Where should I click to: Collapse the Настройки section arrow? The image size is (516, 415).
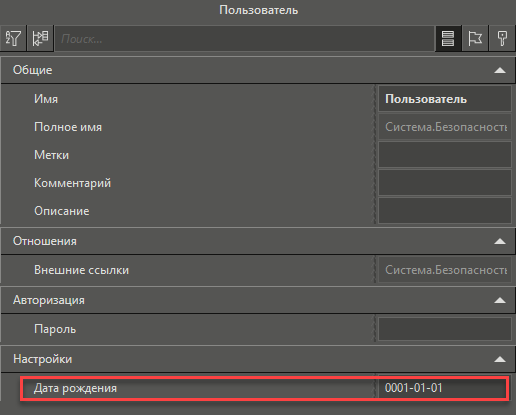click(x=500, y=359)
